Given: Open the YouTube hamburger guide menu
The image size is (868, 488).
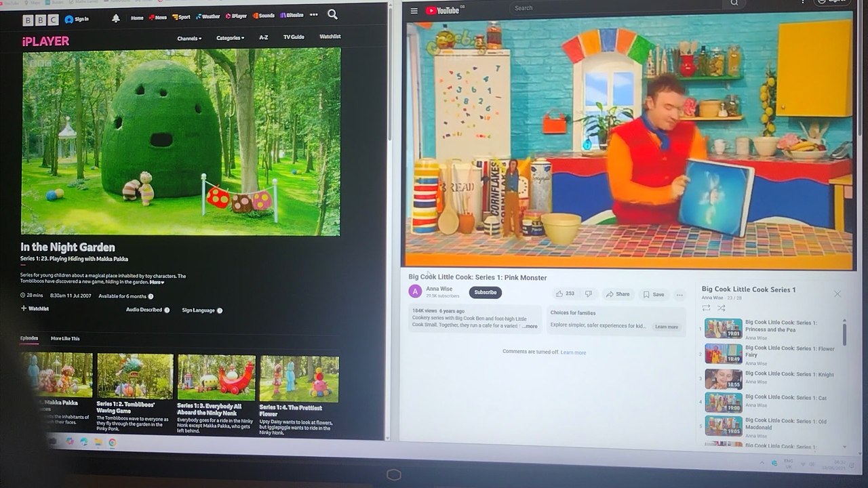Looking at the screenshot, I should 414,11.
